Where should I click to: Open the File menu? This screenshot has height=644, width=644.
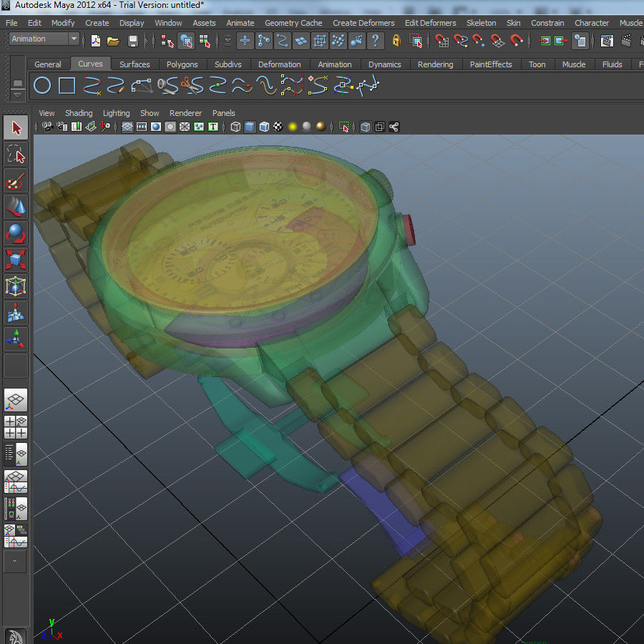coord(11,23)
